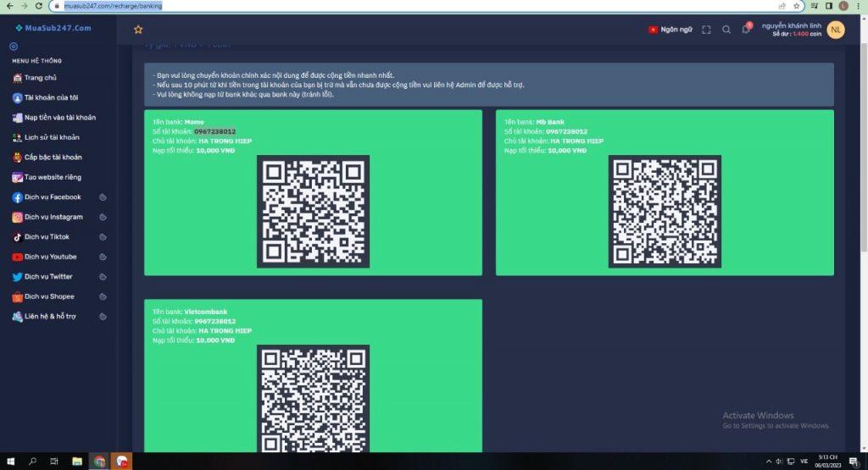Click the Youtube service icon in sidebar
The height and width of the screenshot is (470, 868).
(17, 257)
